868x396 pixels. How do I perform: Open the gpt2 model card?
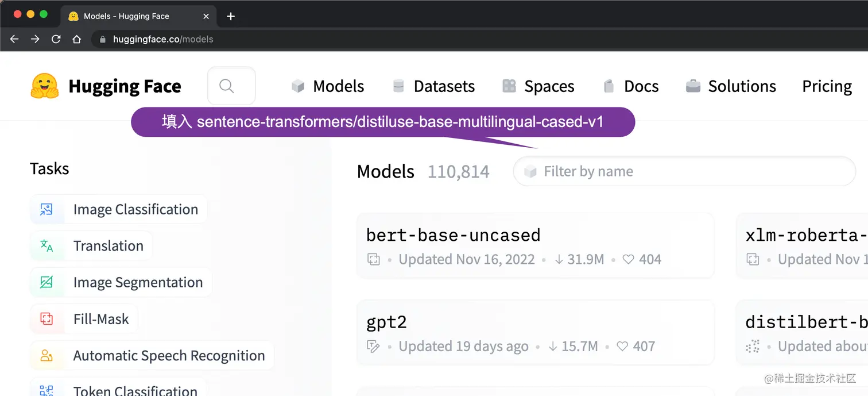coord(386,322)
